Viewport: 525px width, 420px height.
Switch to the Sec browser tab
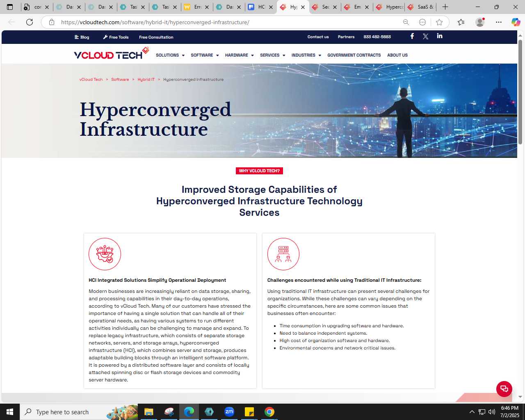pyautogui.click(x=325, y=7)
